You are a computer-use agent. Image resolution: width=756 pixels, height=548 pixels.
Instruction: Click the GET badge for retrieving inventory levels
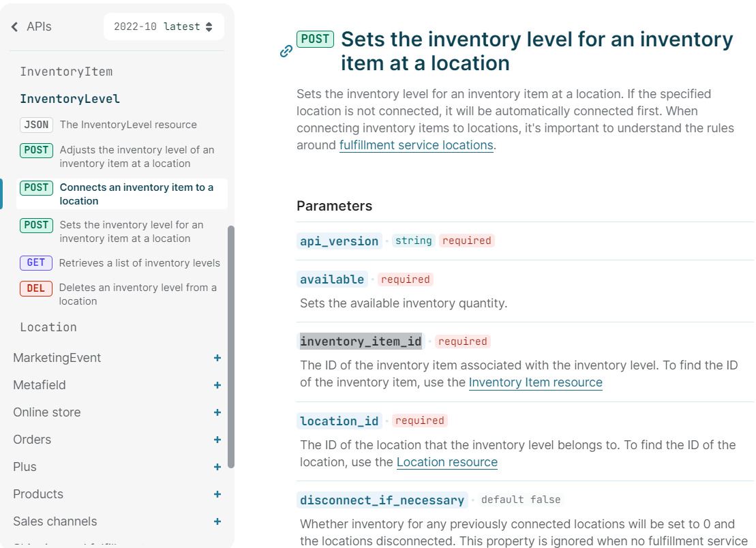pos(36,263)
